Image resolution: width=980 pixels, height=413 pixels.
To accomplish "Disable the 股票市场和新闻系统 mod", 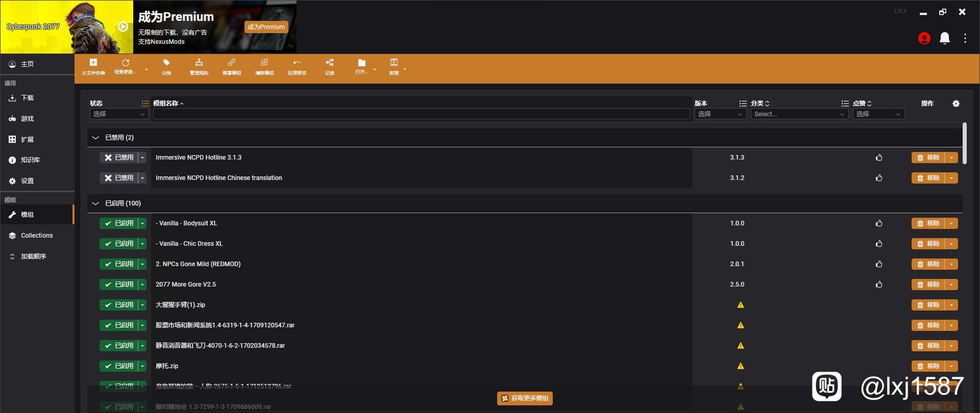I will (x=119, y=325).
